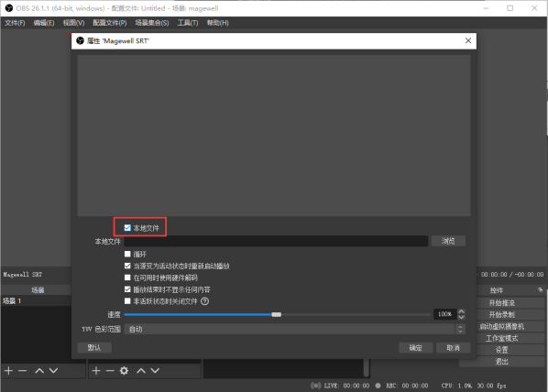Viewport: 548px width, 392px height.
Task: Uncheck the 本地文件 checkbox
Action: [x=127, y=228]
